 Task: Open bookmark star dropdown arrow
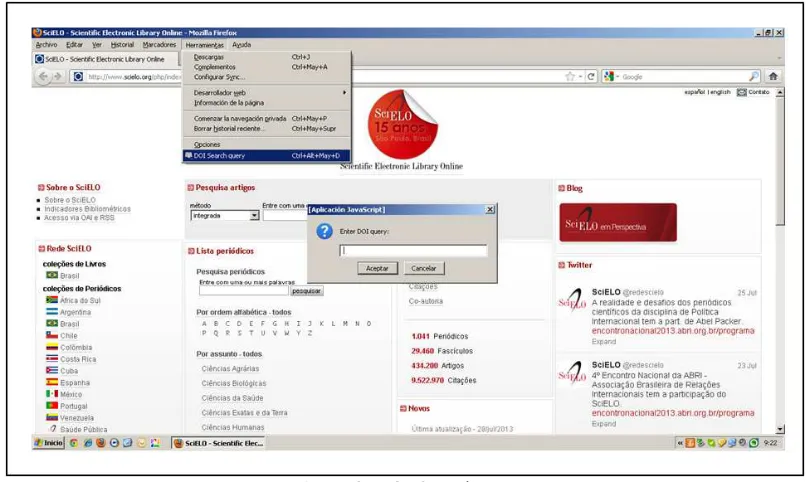pyautogui.click(x=580, y=77)
